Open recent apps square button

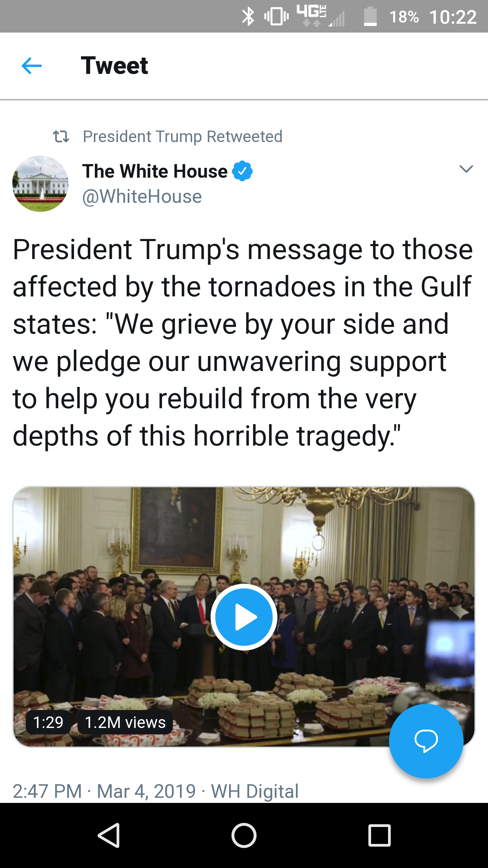click(379, 835)
